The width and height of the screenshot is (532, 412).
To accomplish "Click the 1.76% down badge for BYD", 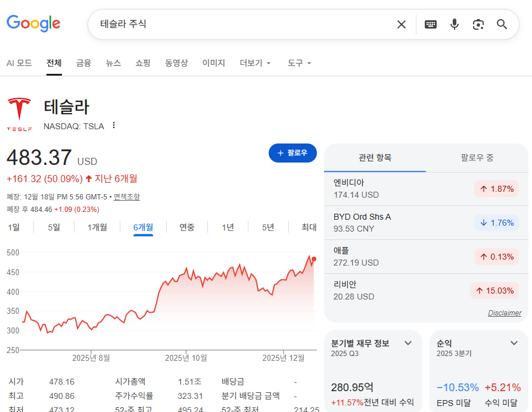I will [x=497, y=223].
